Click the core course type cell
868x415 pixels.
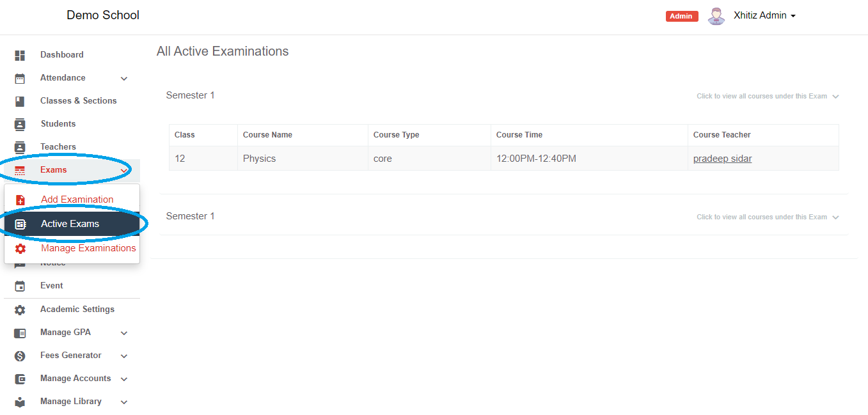[430, 159]
